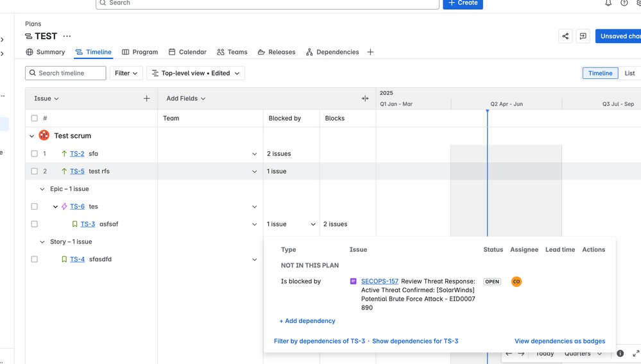Viewport: 641px width, 364px height.
Task: Tick the checkbox for TS-4 row
Action: pyautogui.click(x=35, y=259)
